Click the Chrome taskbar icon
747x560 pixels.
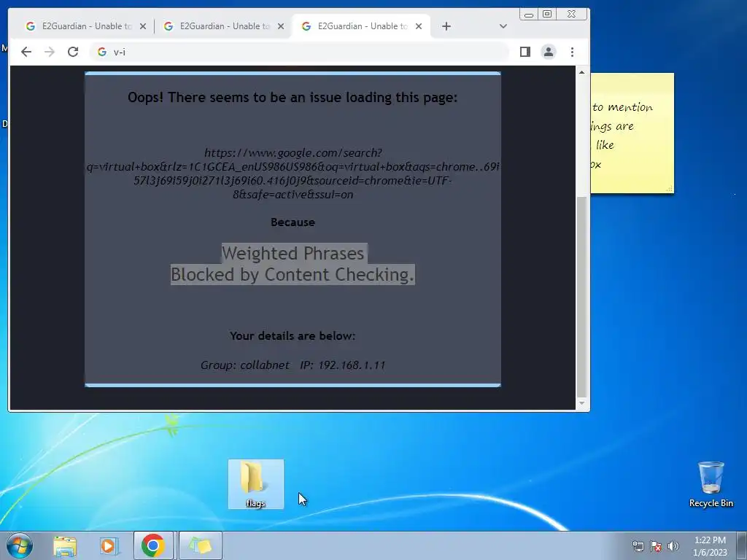coord(153,545)
